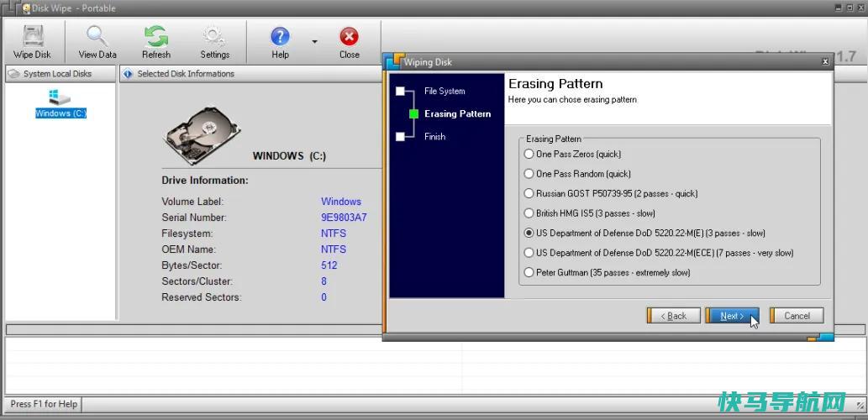Click the Disk Wipe app title bar icon
868x420 pixels.
(25, 8)
